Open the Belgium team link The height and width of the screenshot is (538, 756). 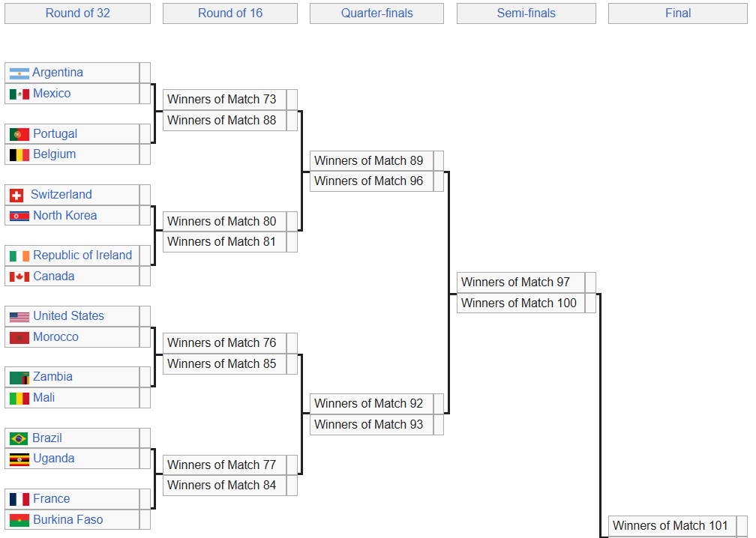[54, 154]
